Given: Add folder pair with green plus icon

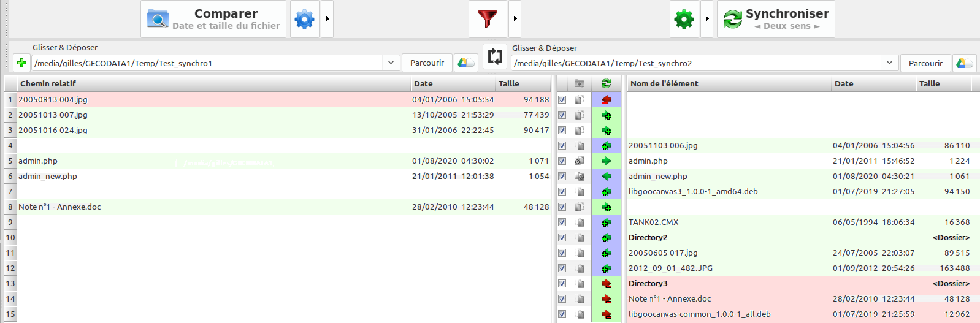Looking at the screenshot, I should coord(21,63).
